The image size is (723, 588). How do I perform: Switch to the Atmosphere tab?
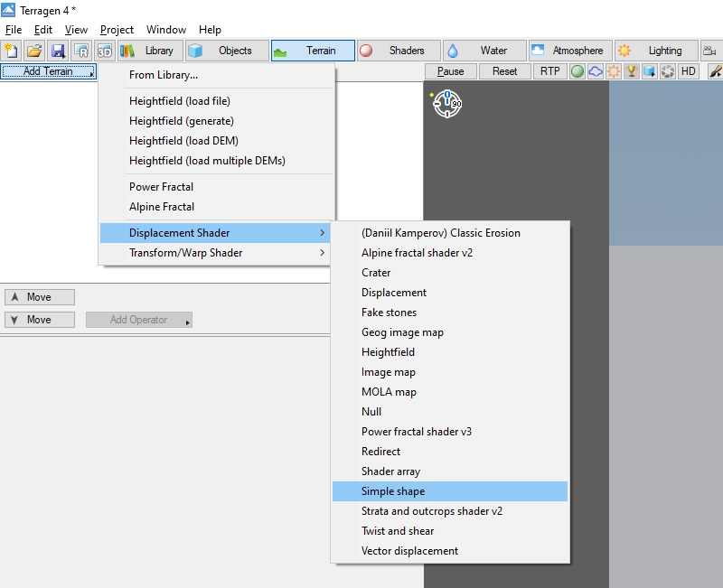[x=570, y=51]
